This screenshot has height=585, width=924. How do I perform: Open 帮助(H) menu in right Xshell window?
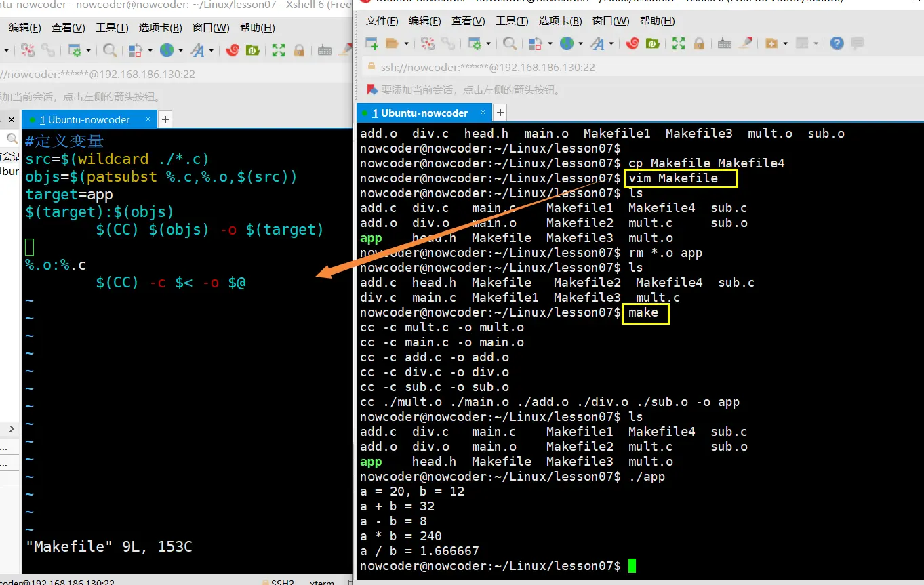(657, 21)
